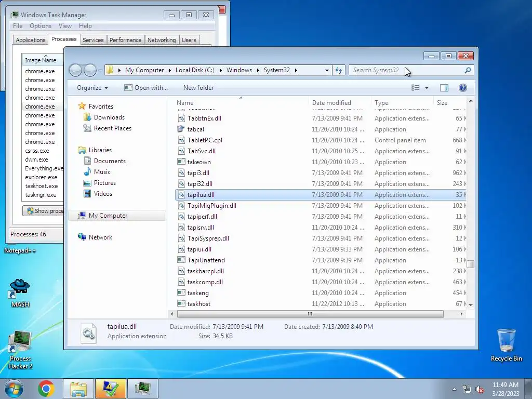This screenshot has width=532, height=399.
Task: Open Task Manager File menu
Action: [17, 26]
